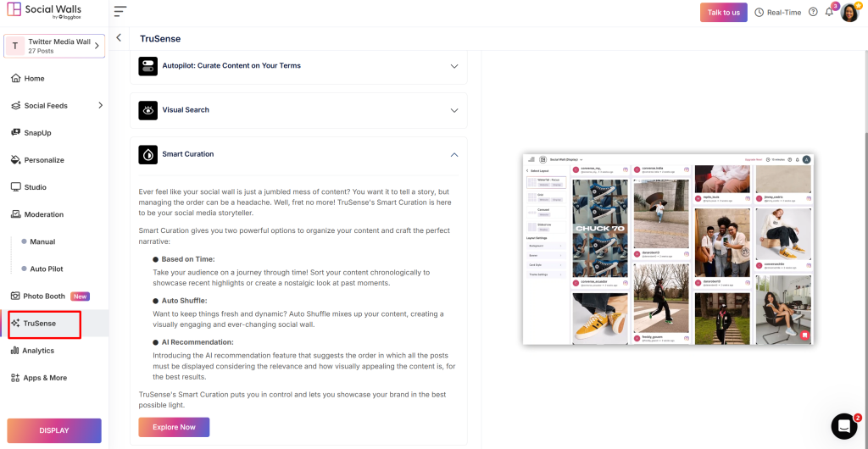Screen dimensions: 868x449
Task: Click the Home house icon
Action: [x=15, y=79]
